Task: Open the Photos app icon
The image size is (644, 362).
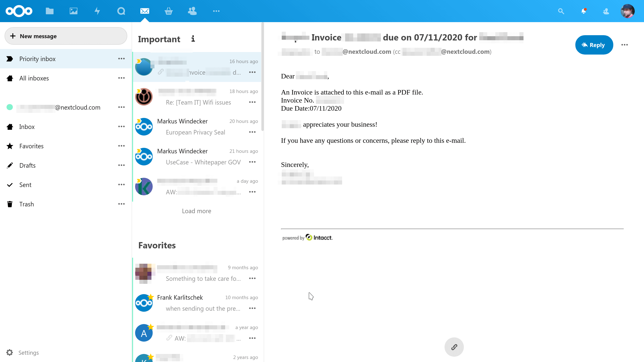Action: (73, 11)
